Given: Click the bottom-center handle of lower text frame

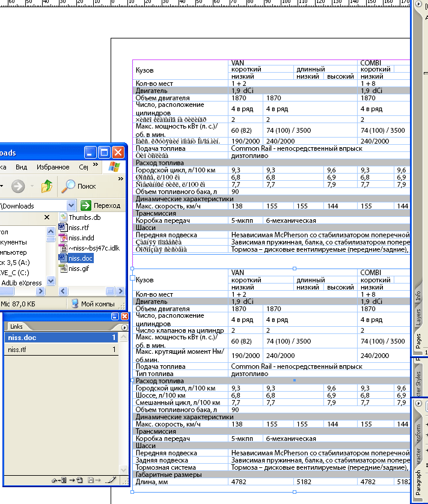Looking at the screenshot, I should coord(294,492).
